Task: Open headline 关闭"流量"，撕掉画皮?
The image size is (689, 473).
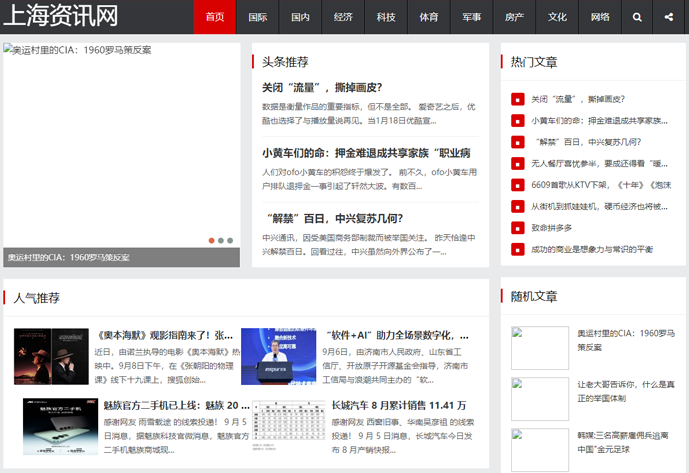Action: (322, 87)
